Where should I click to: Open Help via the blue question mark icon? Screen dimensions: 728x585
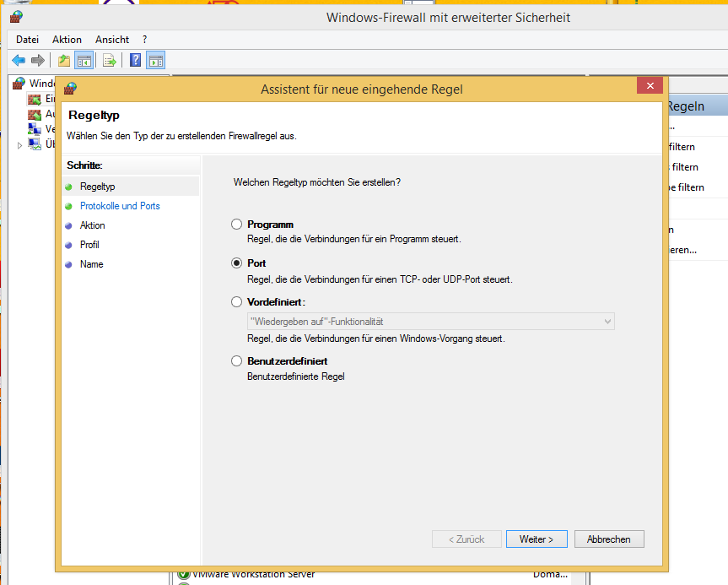[x=135, y=60]
